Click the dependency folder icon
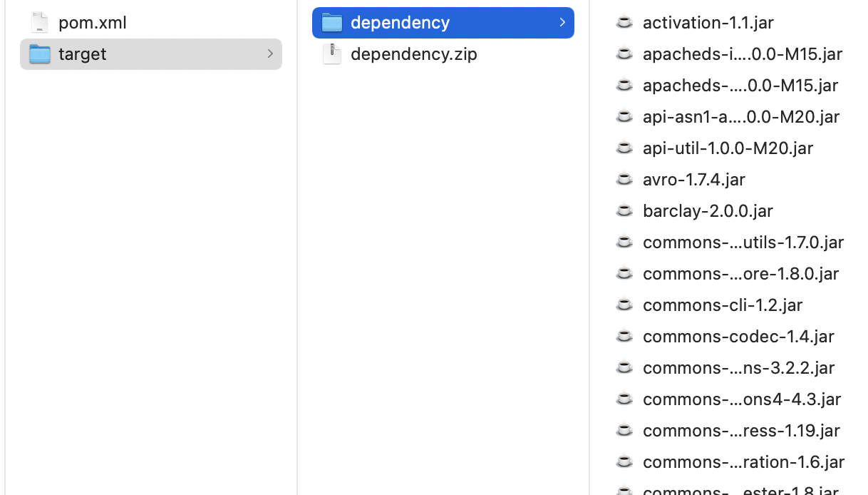The height and width of the screenshot is (495, 868). tap(332, 23)
